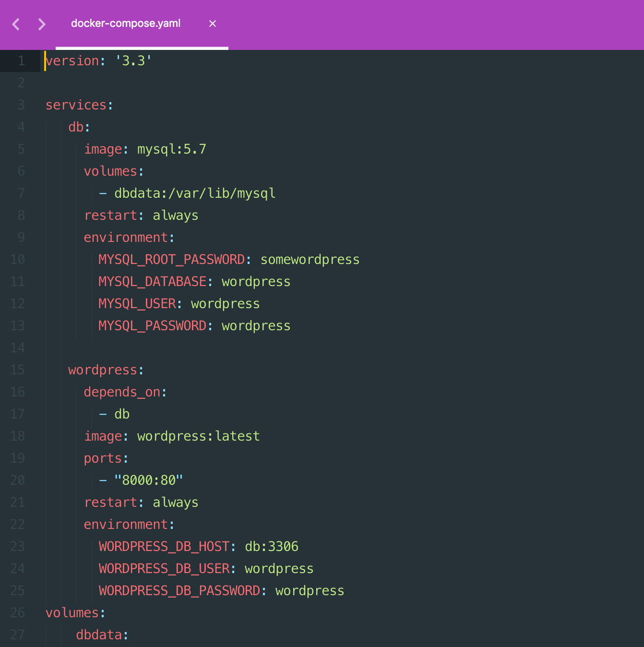The width and height of the screenshot is (644, 647).
Task: Click the forward navigation arrow
Action: click(42, 24)
